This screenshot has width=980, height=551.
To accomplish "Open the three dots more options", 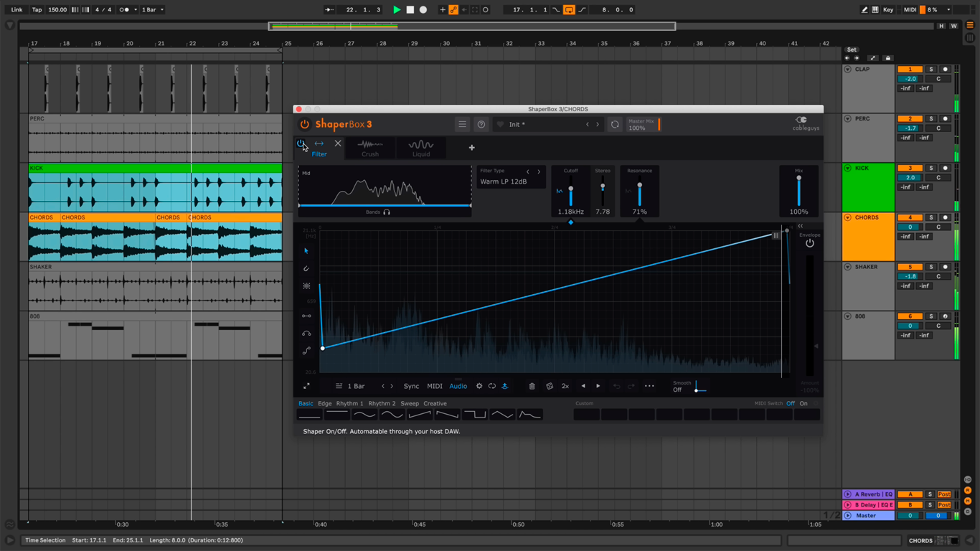I will [649, 386].
